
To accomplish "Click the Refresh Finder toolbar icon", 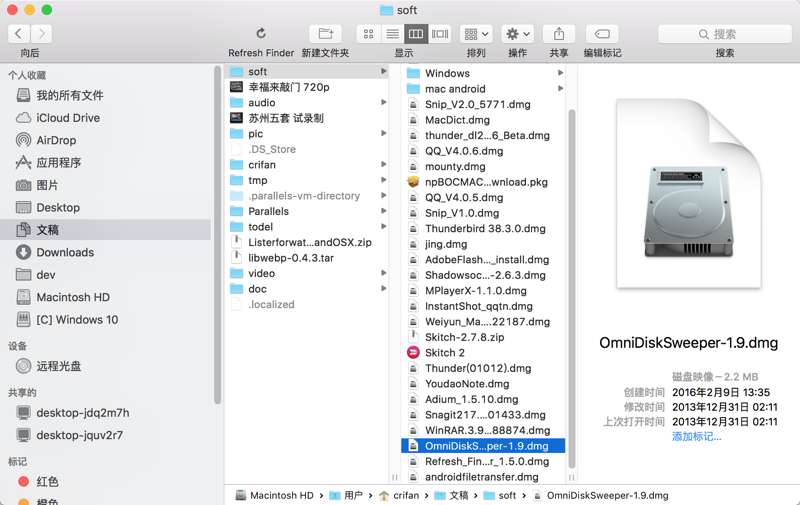I will click(261, 34).
